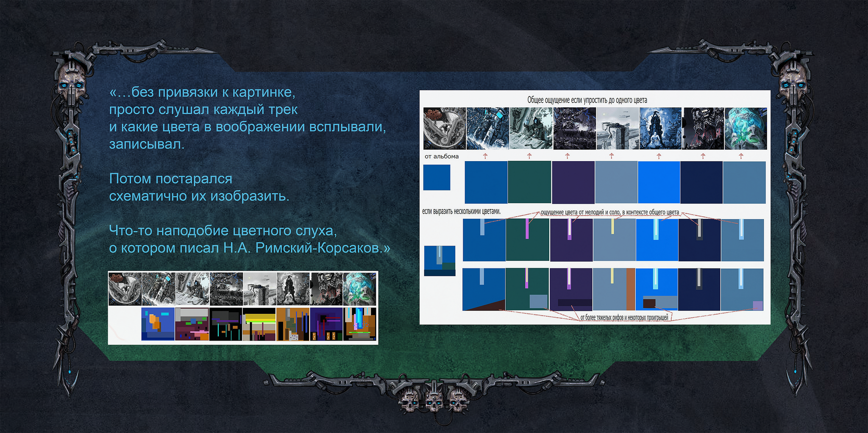The height and width of the screenshot is (433, 868).
Task: Open the abstract purple tile with red lines
Action: click(x=326, y=324)
